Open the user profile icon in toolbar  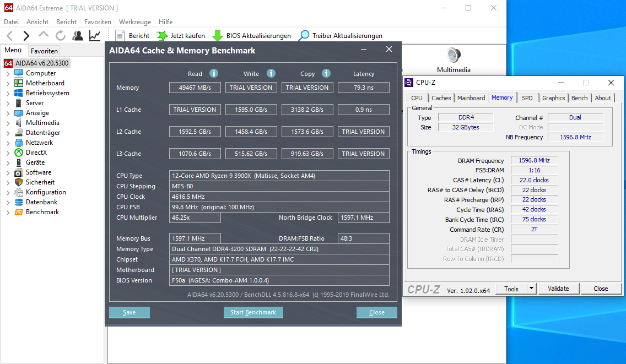(78, 36)
